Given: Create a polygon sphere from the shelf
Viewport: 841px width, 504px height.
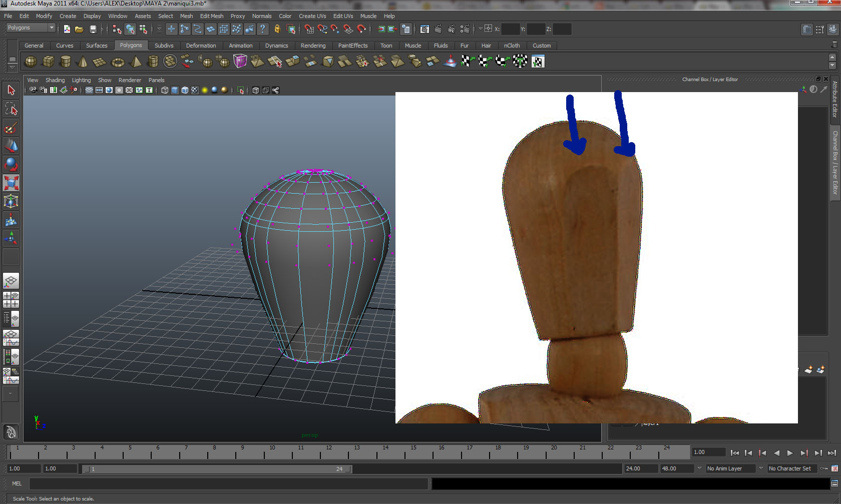Looking at the screenshot, I should [31, 62].
